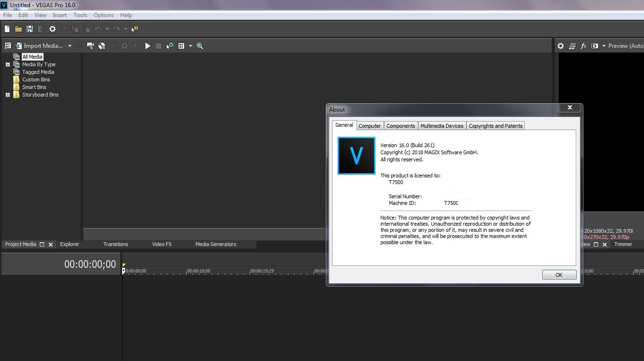Viewport: 644px width, 361px height.
Task: Open the File menu
Action: (8, 15)
